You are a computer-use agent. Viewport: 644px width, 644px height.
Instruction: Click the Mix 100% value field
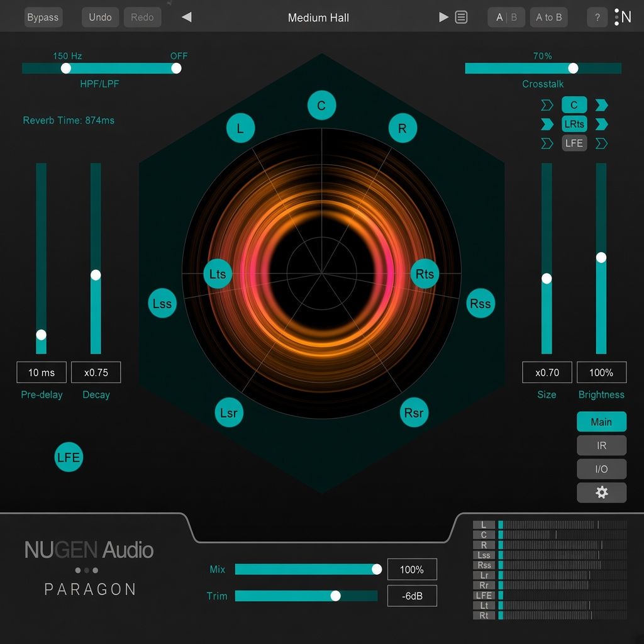coord(412,569)
